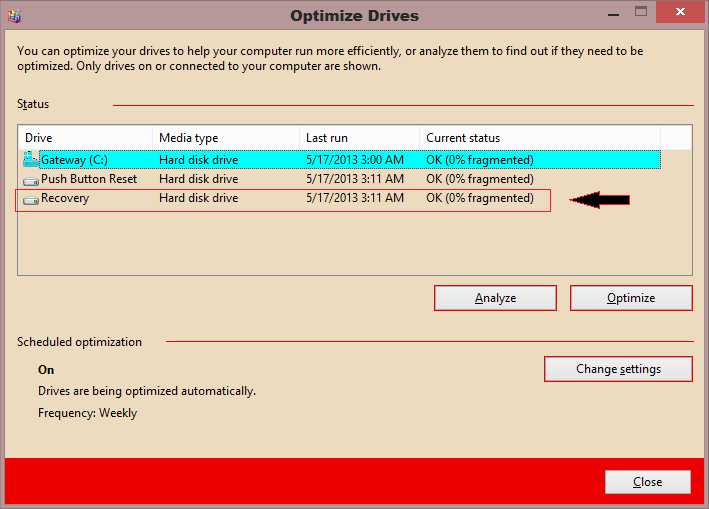Click Push Button Reset's OK (0% fragmented) status
Image resolution: width=709 pixels, height=509 pixels.
click(480, 179)
